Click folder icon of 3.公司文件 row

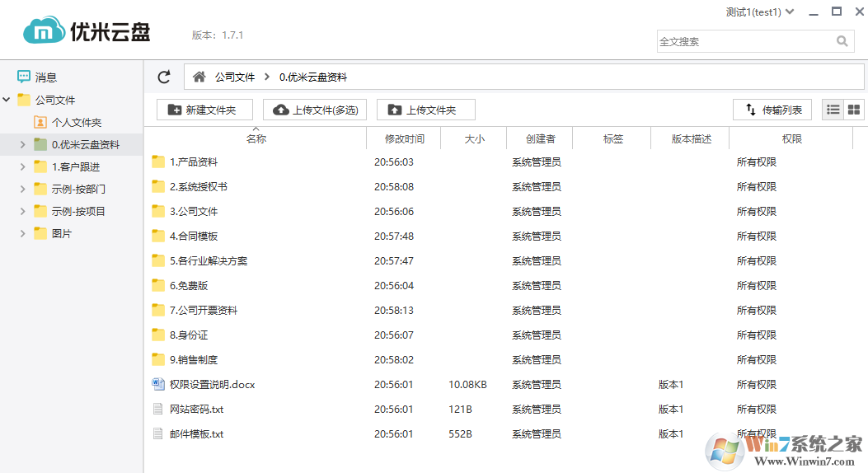(158, 211)
